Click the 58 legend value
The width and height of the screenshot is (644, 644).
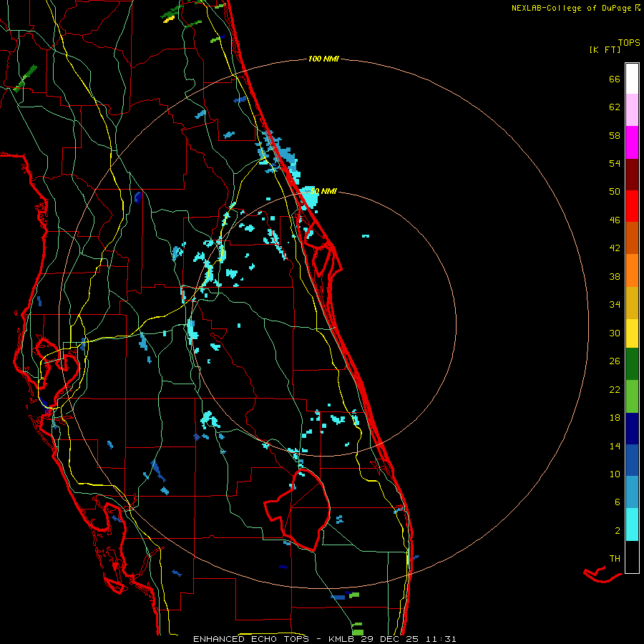(x=615, y=135)
